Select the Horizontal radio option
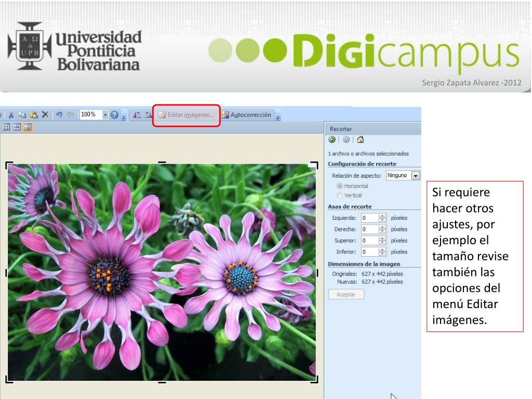The height and width of the screenshot is (399, 532). coord(340,186)
